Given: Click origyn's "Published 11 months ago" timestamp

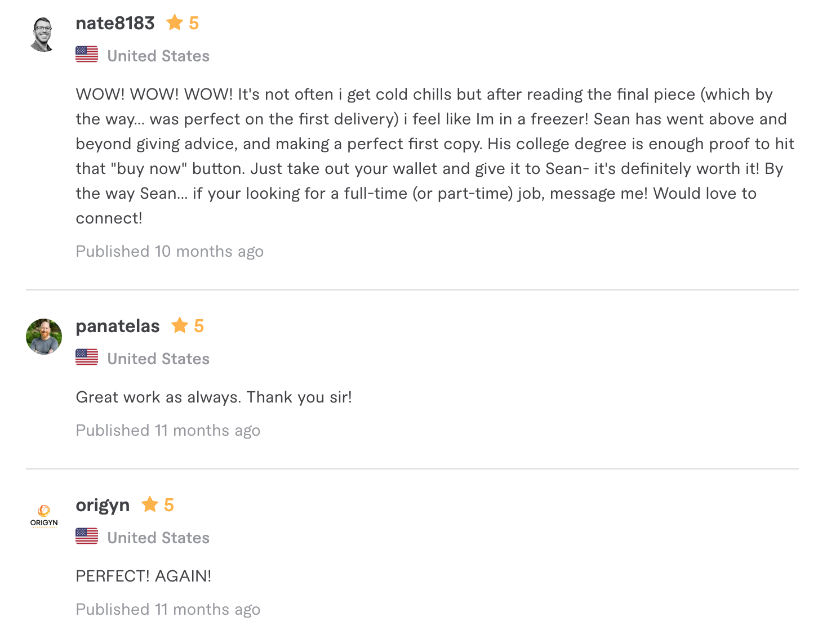Looking at the screenshot, I should click(x=168, y=609).
